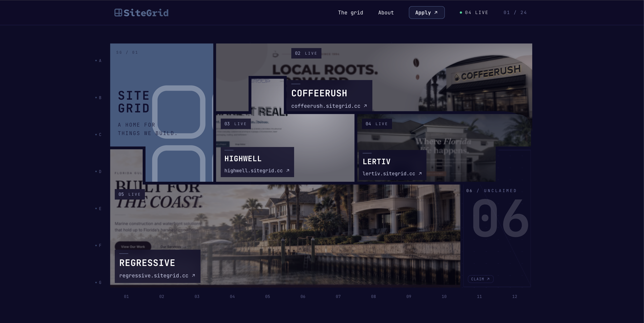Open coffeerush.sitegrid.cc link
The height and width of the screenshot is (323, 644).
(x=326, y=106)
